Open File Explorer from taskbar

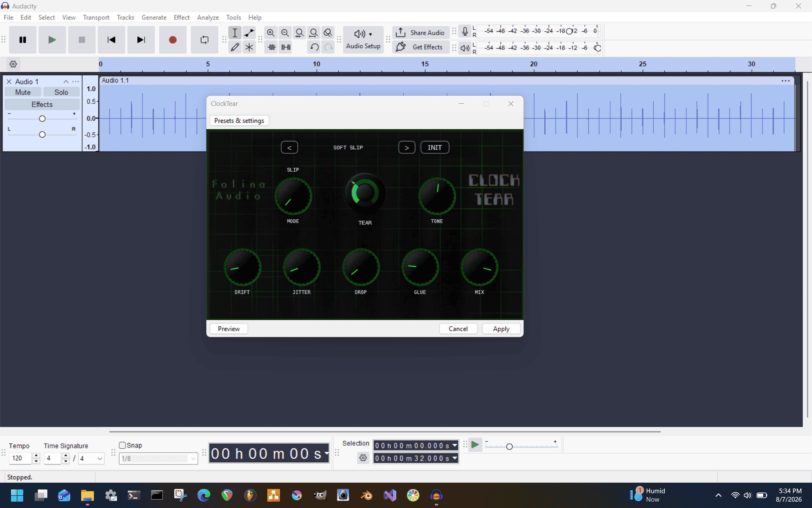coord(88,495)
